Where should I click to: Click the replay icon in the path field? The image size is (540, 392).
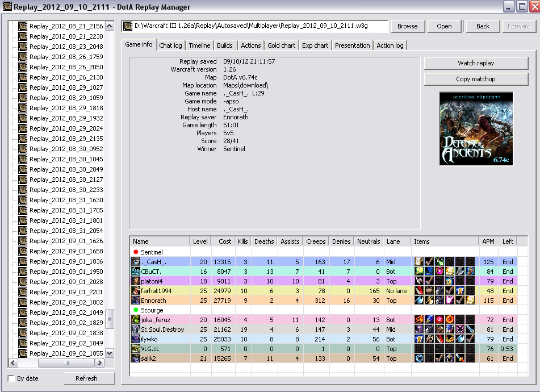pos(128,26)
